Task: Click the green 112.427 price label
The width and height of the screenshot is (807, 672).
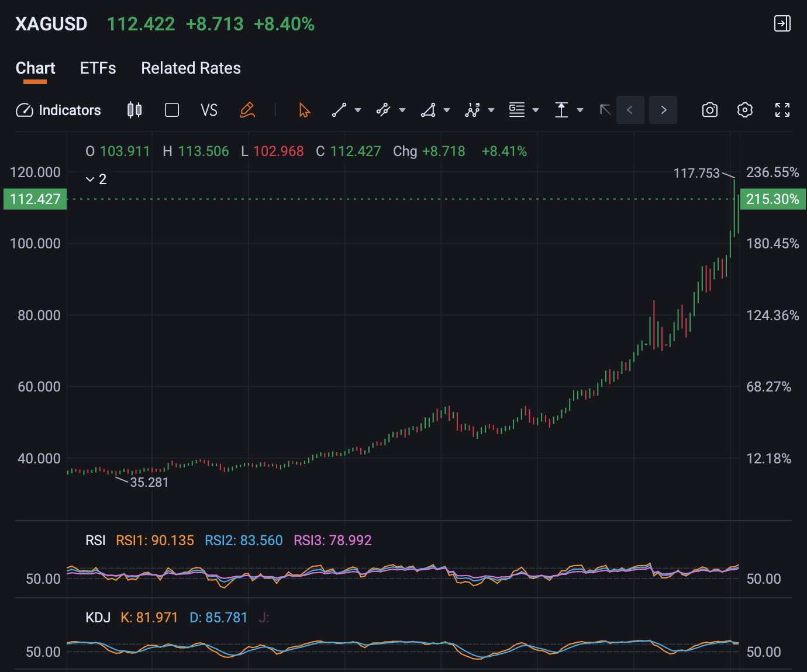Action: [x=34, y=199]
